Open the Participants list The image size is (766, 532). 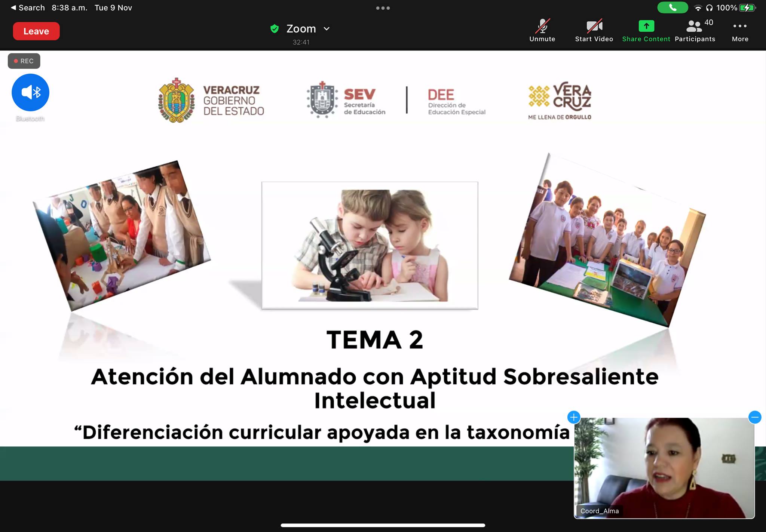click(x=695, y=31)
